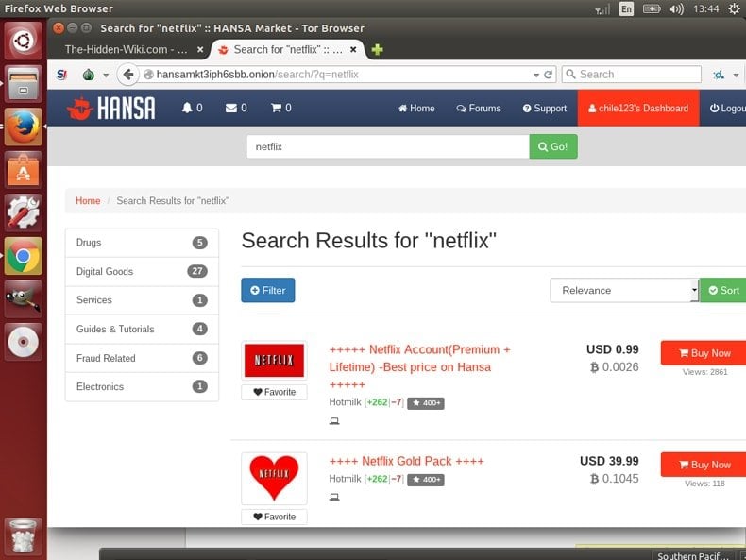Click the volume speaker indicator
This screenshot has width=746, height=560.
click(675, 8)
